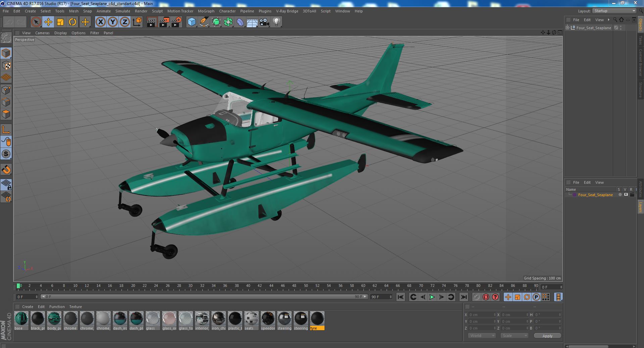The width and height of the screenshot is (644, 348).
Task: Switch to Texture mode
Action: point(6,65)
